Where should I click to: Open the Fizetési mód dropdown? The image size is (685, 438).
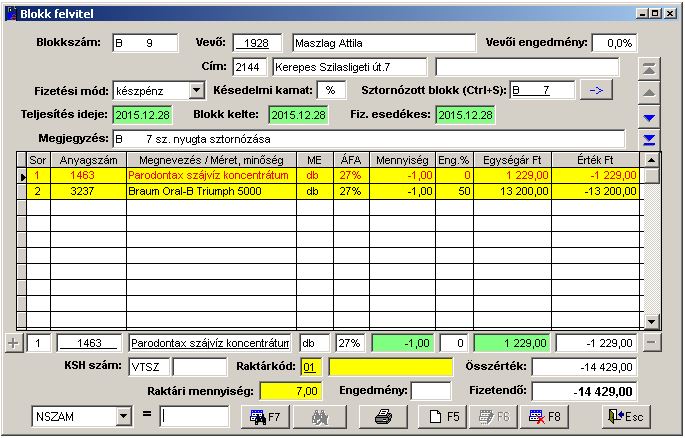click(x=197, y=91)
